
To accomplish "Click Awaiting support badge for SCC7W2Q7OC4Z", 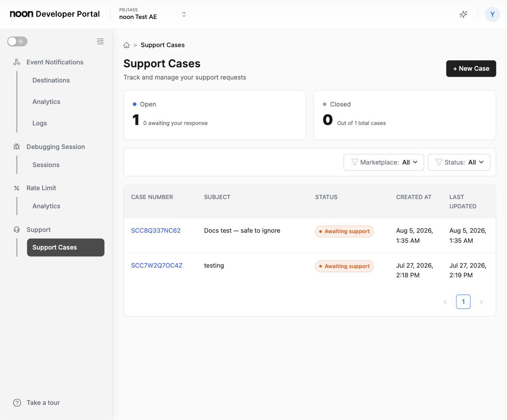I will point(344,266).
